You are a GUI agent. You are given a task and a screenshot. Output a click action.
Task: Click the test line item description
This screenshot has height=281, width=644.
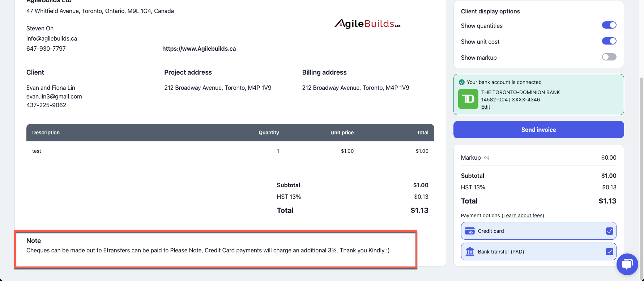[x=37, y=151]
